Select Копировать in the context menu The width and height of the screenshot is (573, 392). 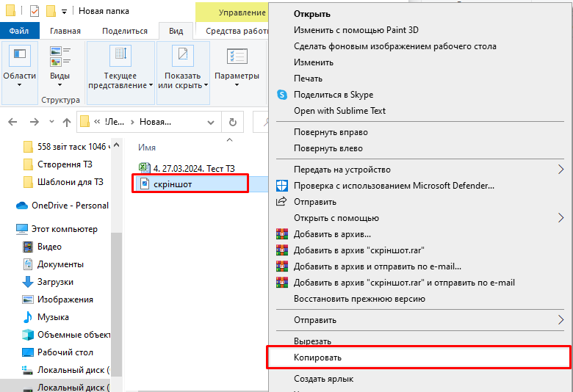click(317, 357)
